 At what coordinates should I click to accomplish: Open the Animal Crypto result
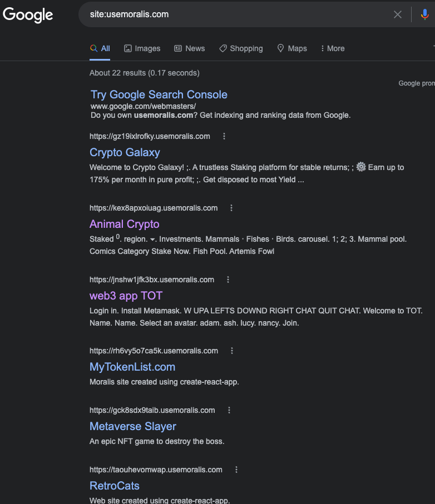click(x=125, y=224)
